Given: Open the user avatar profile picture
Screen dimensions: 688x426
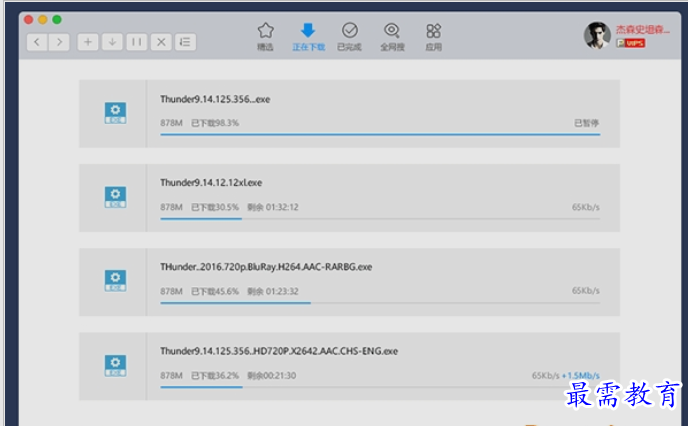Looking at the screenshot, I should click(597, 36).
